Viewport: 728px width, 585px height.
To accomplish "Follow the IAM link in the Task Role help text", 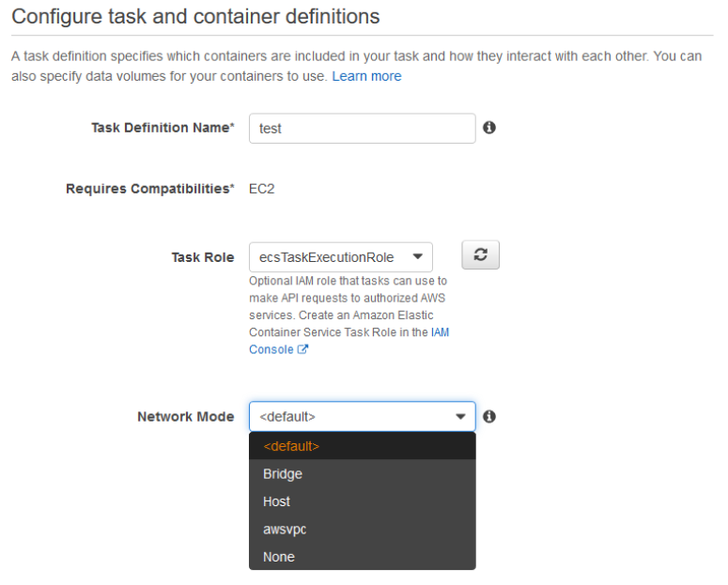I will (x=440, y=334).
